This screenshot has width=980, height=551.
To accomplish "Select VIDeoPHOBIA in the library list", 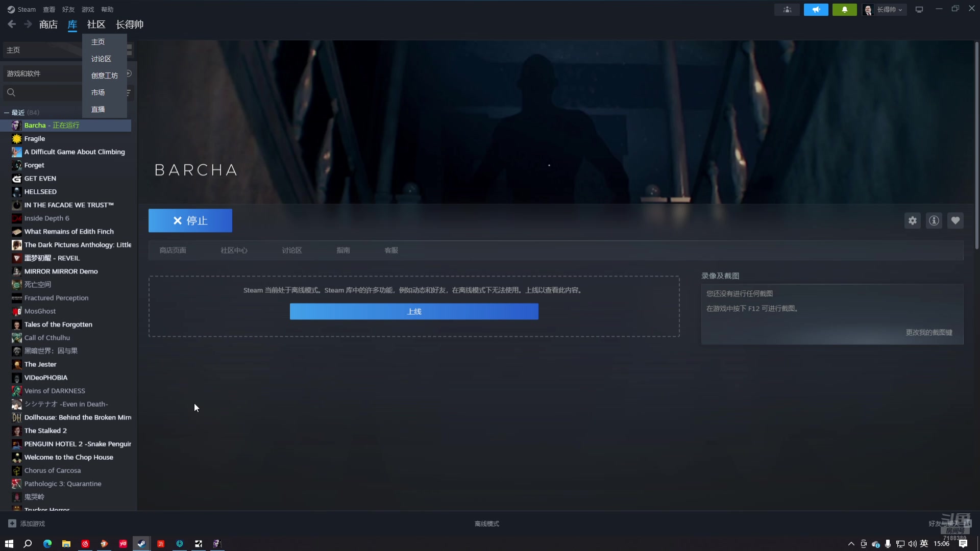I will [x=66, y=378].
